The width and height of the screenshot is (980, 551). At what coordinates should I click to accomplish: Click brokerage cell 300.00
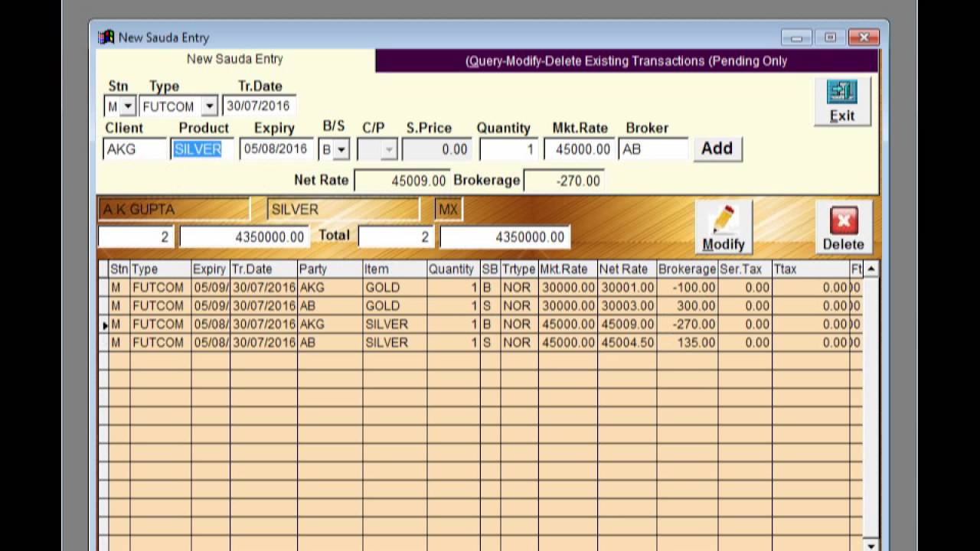(x=687, y=306)
